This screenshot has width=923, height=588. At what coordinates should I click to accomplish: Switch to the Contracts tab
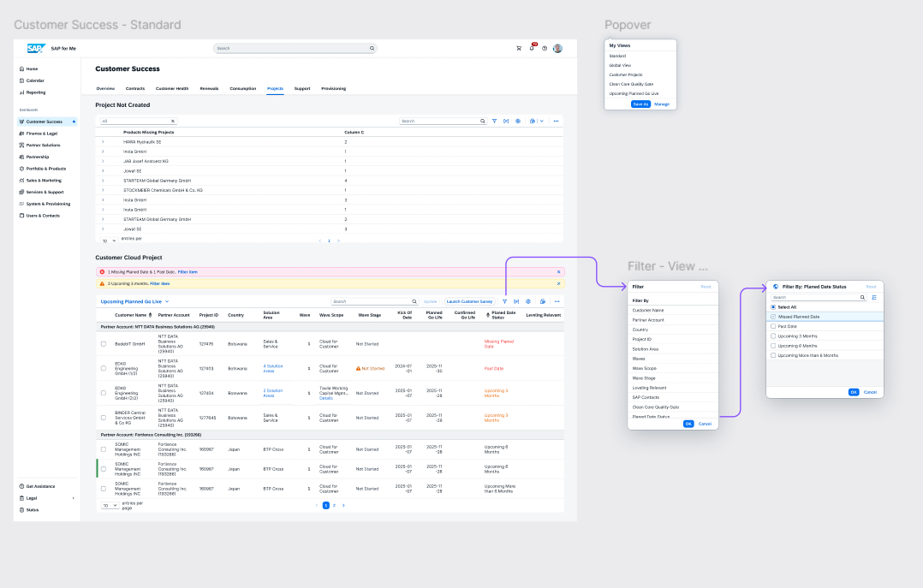pos(134,89)
